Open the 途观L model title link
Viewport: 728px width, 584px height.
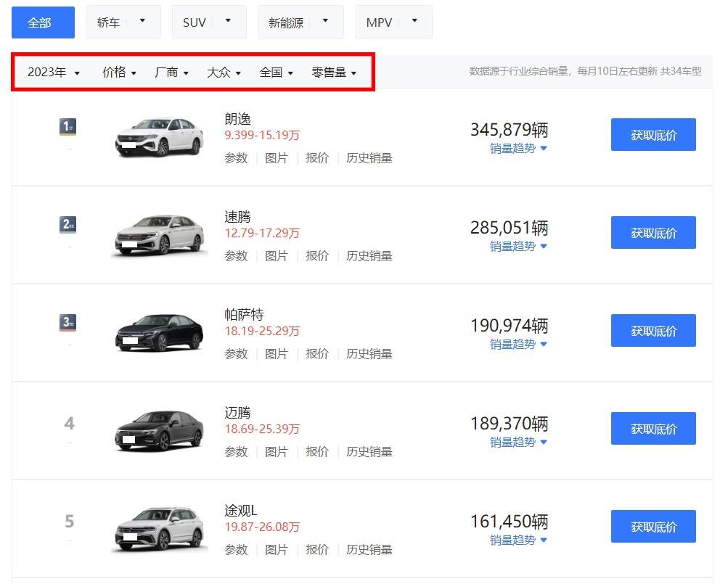pyautogui.click(x=241, y=511)
